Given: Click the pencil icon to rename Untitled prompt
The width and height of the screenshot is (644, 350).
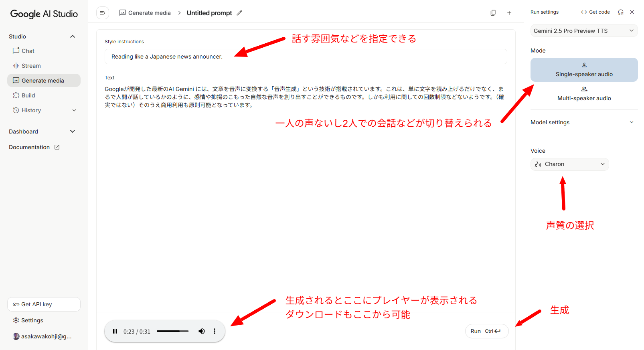Looking at the screenshot, I should tap(239, 13).
